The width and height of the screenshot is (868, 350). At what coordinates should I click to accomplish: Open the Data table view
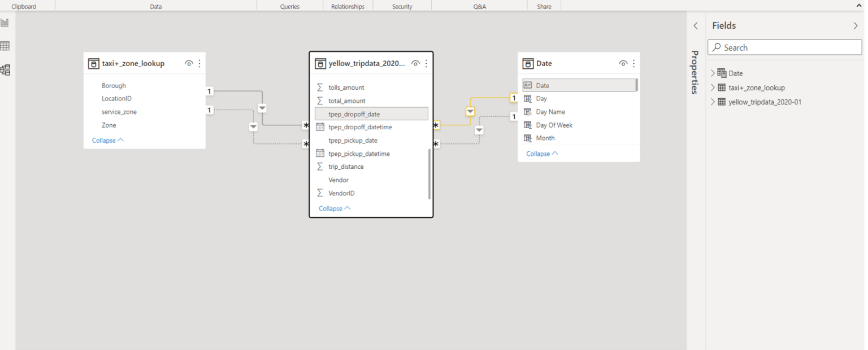click(x=5, y=45)
